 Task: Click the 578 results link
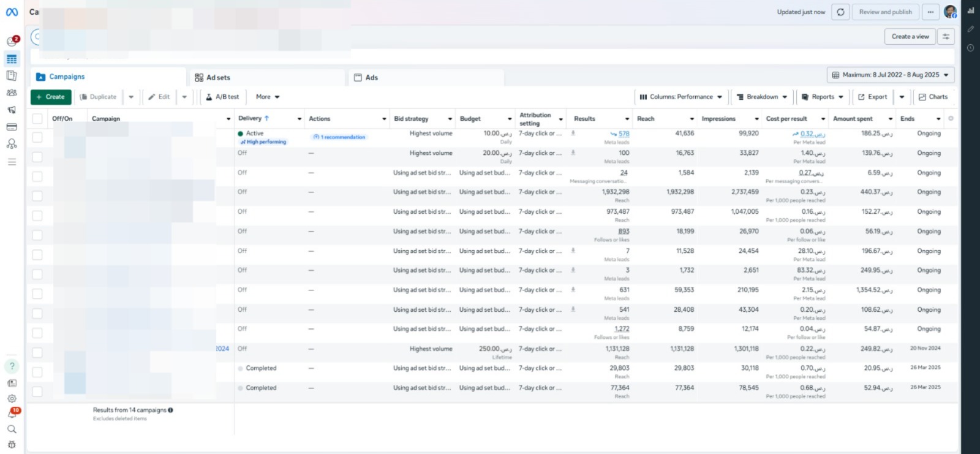tap(624, 134)
